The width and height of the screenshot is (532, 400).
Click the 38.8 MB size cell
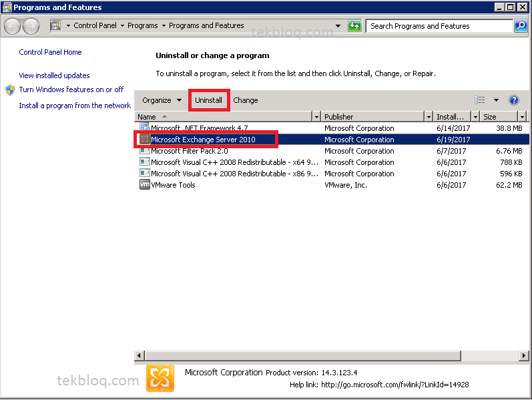pyautogui.click(x=509, y=128)
